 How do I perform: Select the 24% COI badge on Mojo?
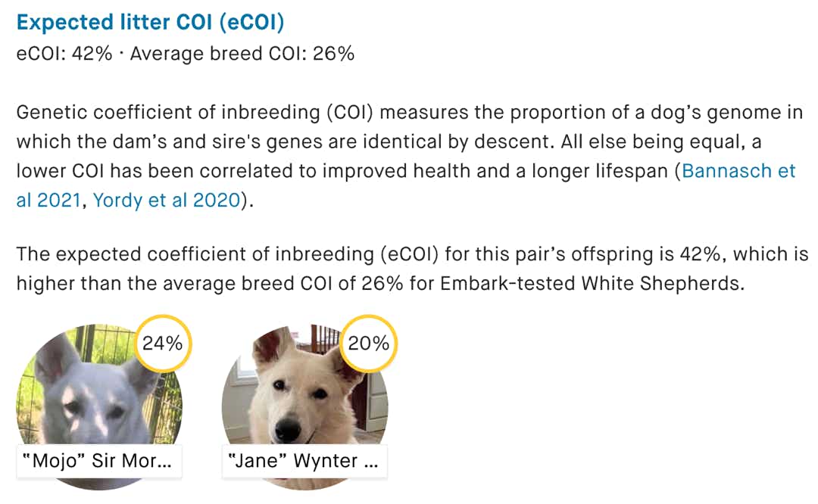(163, 344)
